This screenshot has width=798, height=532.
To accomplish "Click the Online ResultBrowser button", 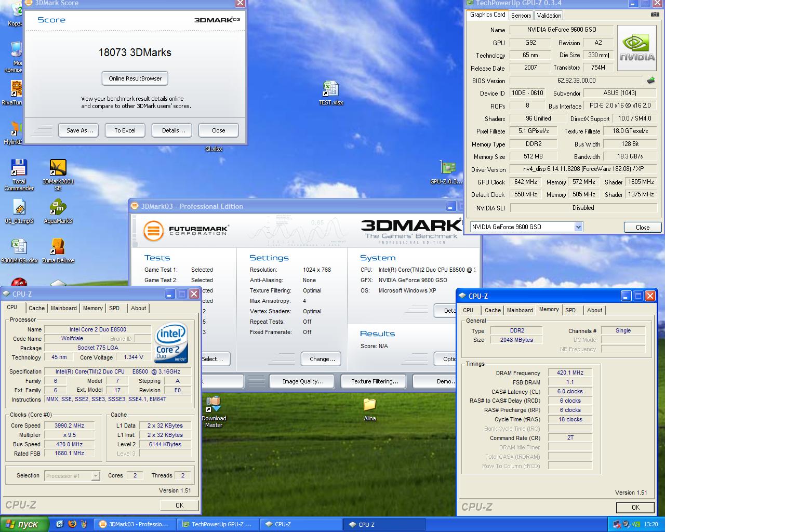I will click(x=135, y=78).
